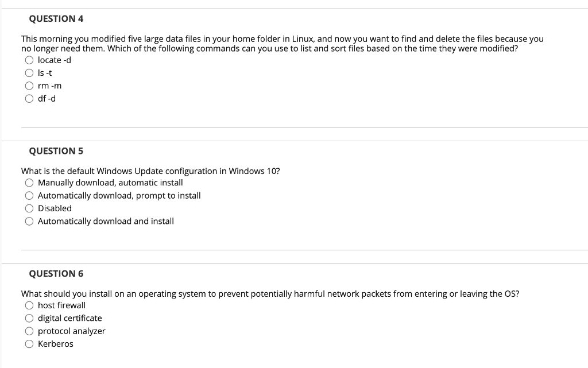Click the Linux file commands question text
Screen dimensions: 588x368
click(283, 44)
